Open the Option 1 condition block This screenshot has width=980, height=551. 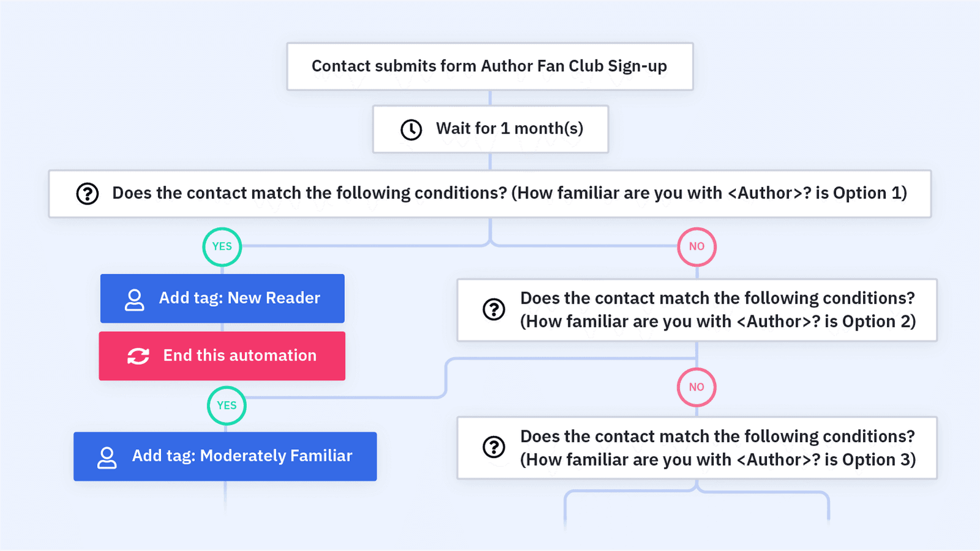coord(508,193)
